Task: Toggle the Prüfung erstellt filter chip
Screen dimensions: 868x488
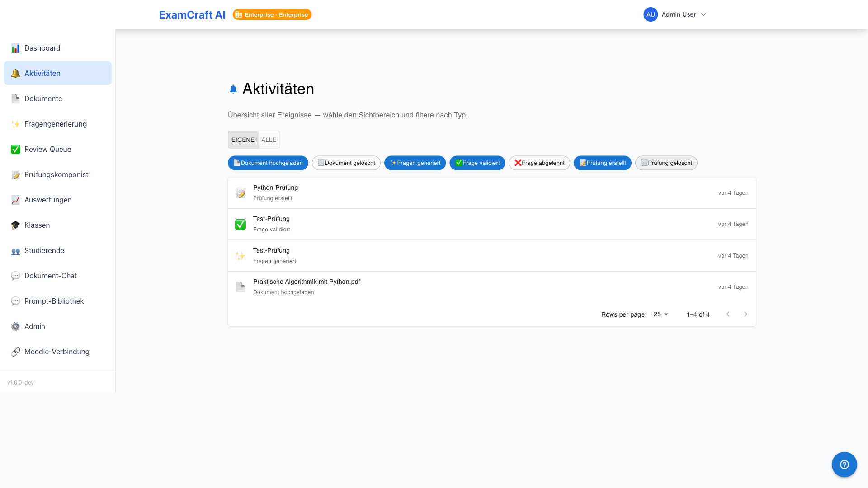Action: [x=603, y=163]
